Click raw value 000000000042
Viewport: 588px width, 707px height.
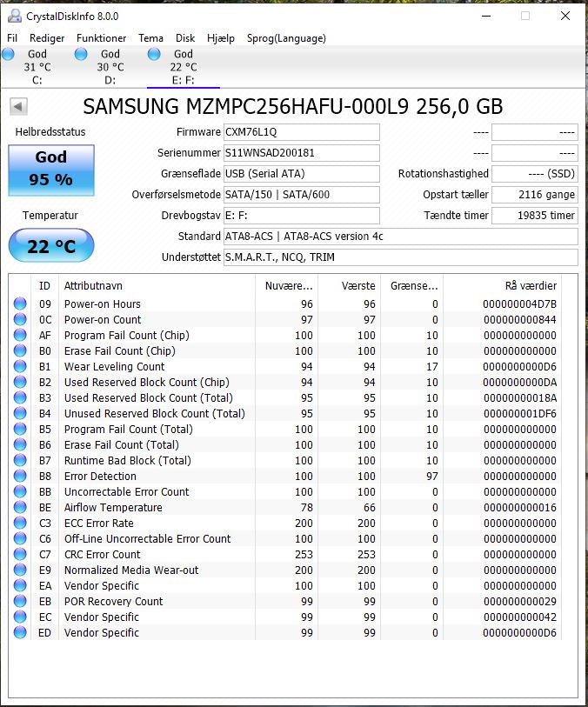(519, 617)
